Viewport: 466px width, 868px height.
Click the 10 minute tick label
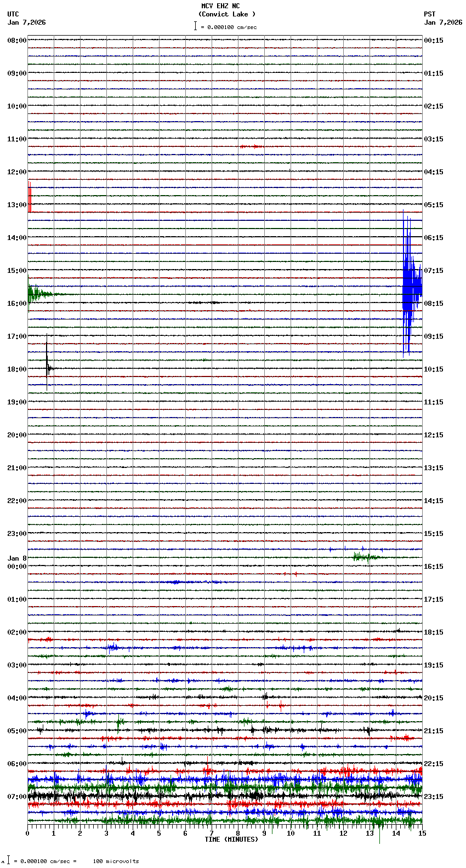tap(291, 834)
